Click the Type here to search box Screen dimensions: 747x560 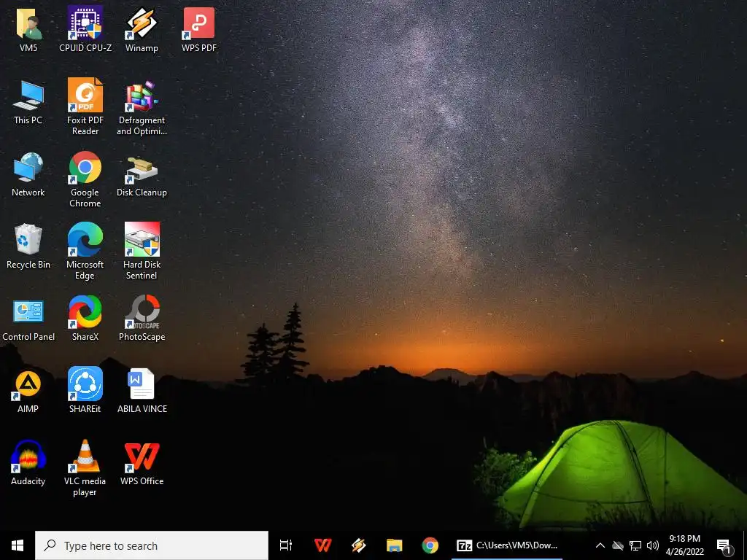pyautogui.click(x=152, y=545)
